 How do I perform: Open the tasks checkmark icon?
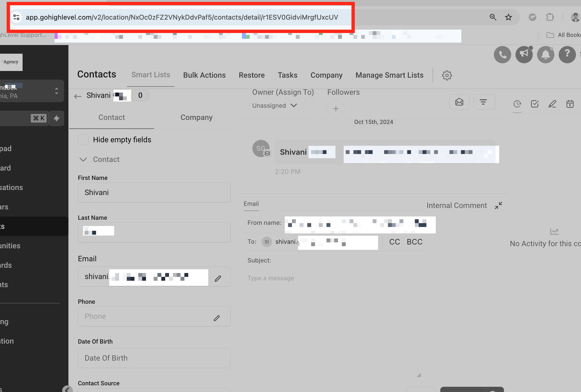(535, 104)
